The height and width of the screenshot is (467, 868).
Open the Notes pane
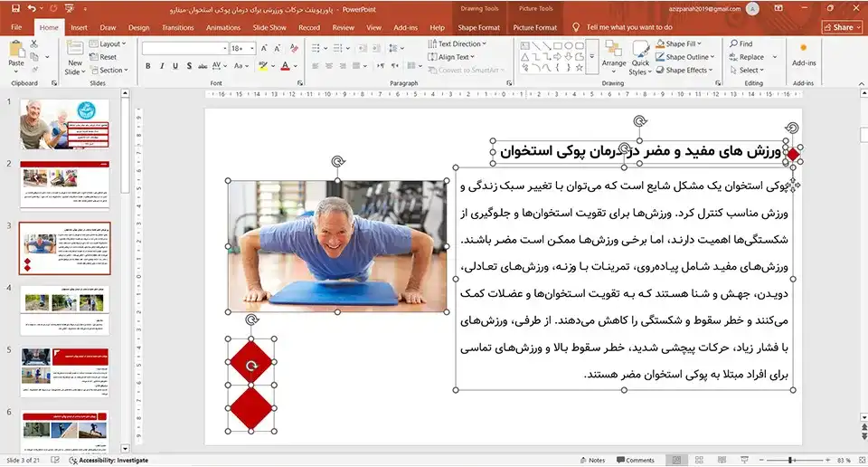[592, 461]
